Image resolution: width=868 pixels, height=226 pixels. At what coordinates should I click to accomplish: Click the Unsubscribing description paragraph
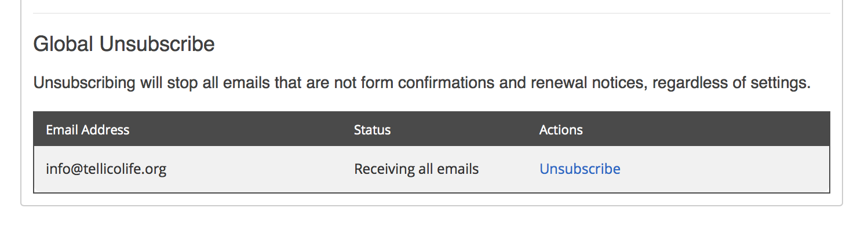[422, 83]
